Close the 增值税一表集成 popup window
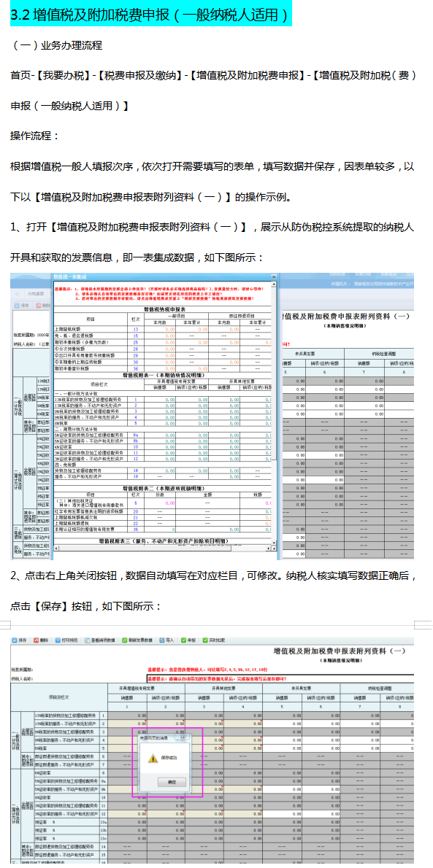Screen dimensions: 433x868 tap(273, 276)
